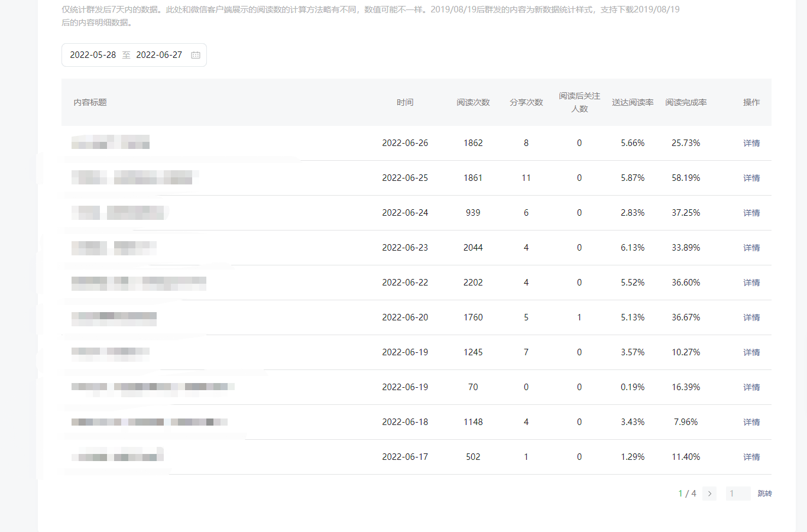Screen dimensions: 807x532
Task: Click the page number jump input
Action: [738, 494]
